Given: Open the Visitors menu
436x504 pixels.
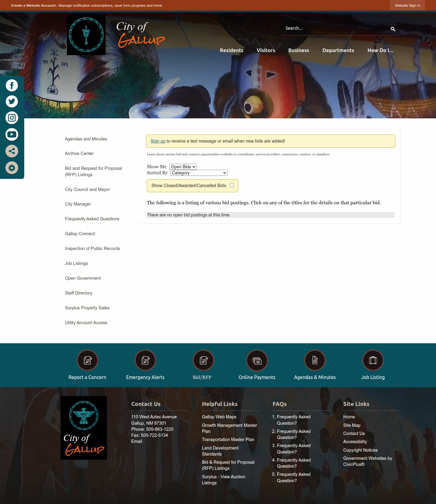Looking at the screenshot, I should point(266,50).
